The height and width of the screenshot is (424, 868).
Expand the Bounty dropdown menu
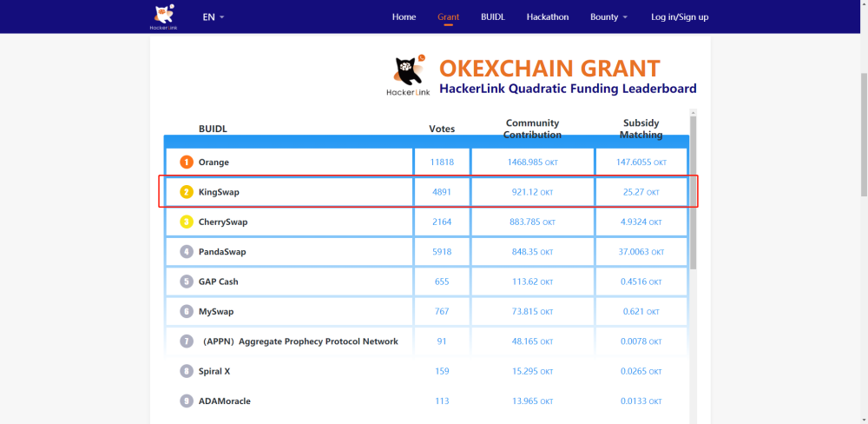[609, 17]
